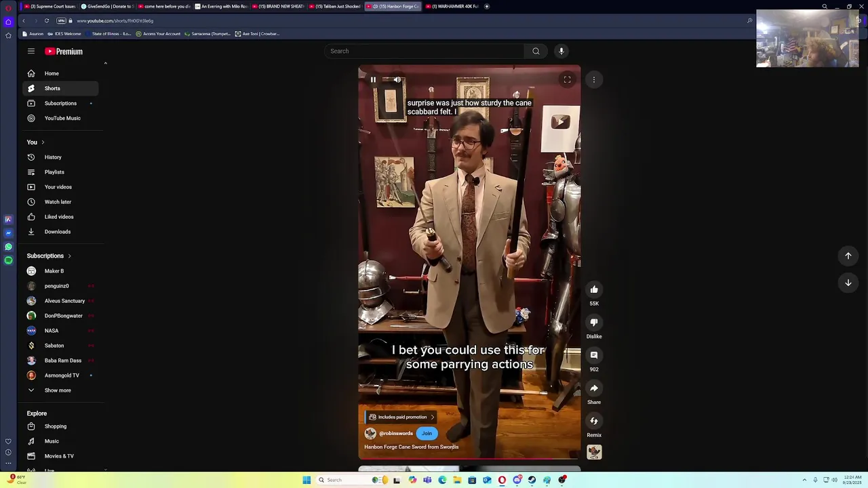
Task: Go to YouTube Premium home logo
Action: (x=64, y=52)
